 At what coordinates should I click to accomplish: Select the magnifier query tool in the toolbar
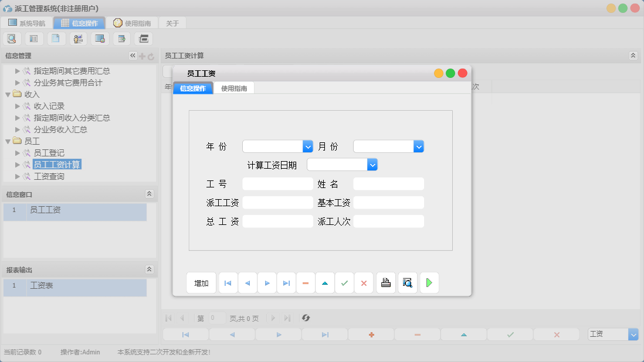(12, 38)
